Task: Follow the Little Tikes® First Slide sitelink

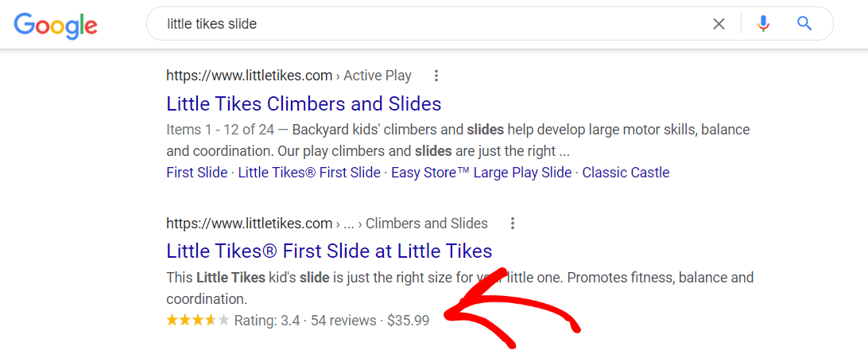Action: click(309, 173)
